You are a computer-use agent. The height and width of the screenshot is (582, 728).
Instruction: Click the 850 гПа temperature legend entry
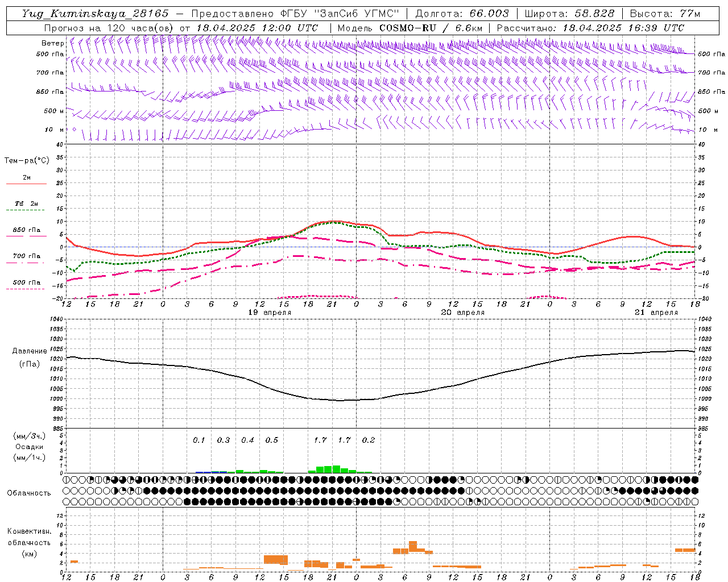pos(26,230)
